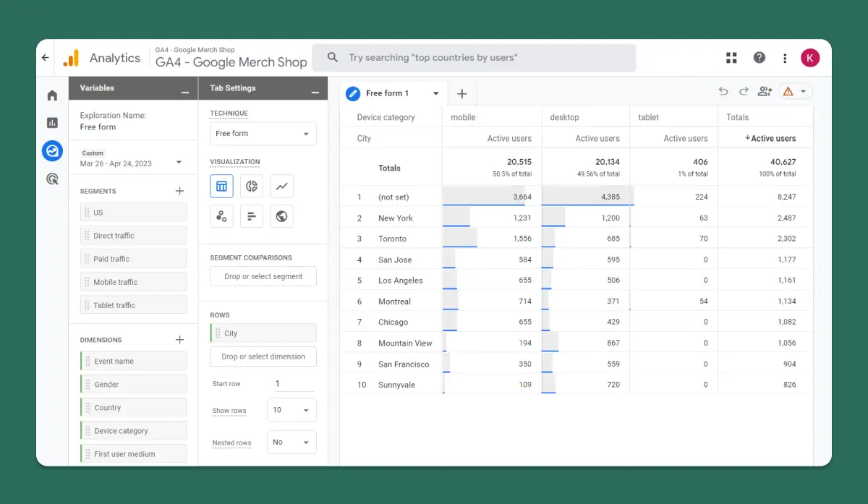The height and width of the screenshot is (504, 868).
Task: Click the New York row label
Action: point(396,218)
